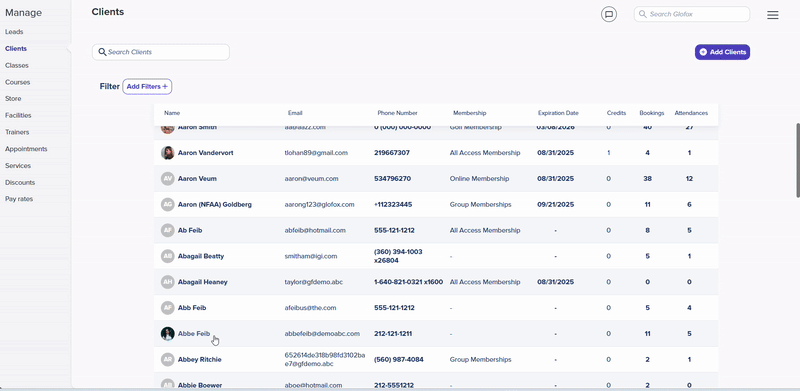The width and height of the screenshot is (800, 391).
Task: Click phone number 219667307
Action: pyautogui.click(x=392, y=153)
